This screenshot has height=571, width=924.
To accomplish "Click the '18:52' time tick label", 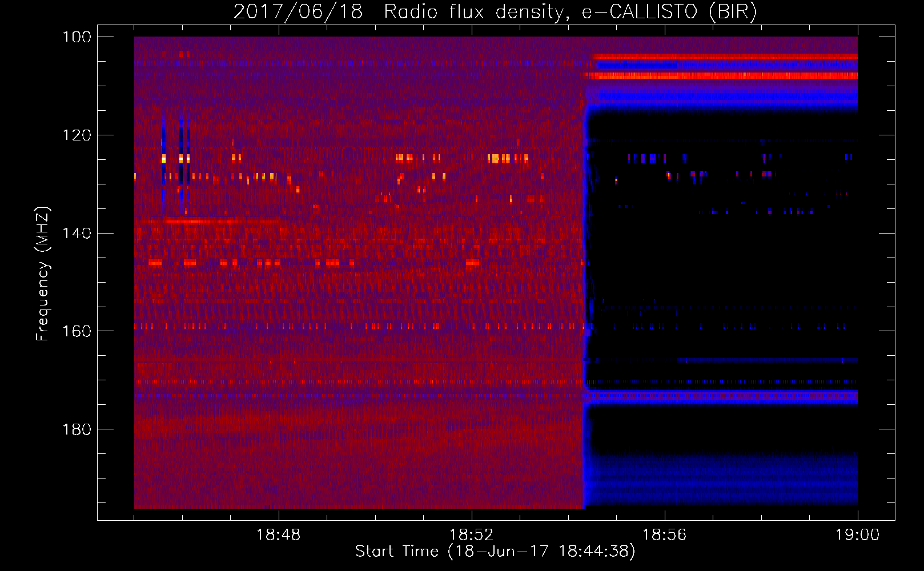I will click(472, 535).
